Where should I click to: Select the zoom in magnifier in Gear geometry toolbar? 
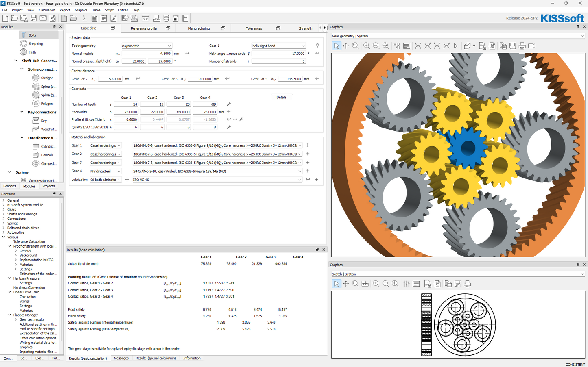367,46
